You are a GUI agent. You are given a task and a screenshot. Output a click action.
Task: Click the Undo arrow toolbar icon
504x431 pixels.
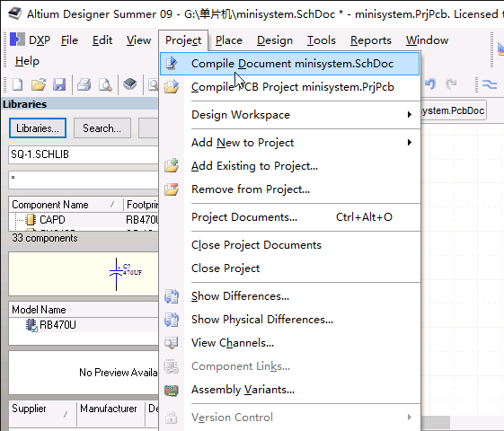pyautogui.click(x=430, y=84)
